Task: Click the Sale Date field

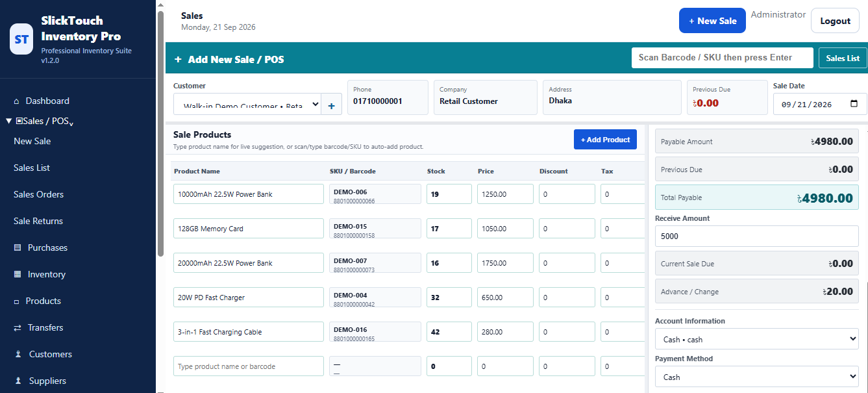Action: point(820,104)
